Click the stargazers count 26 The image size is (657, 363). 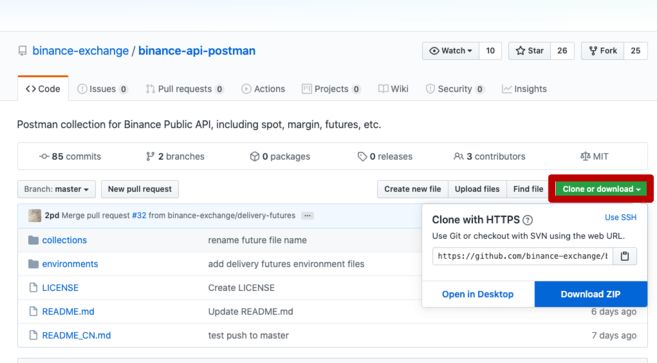(562, 51)
